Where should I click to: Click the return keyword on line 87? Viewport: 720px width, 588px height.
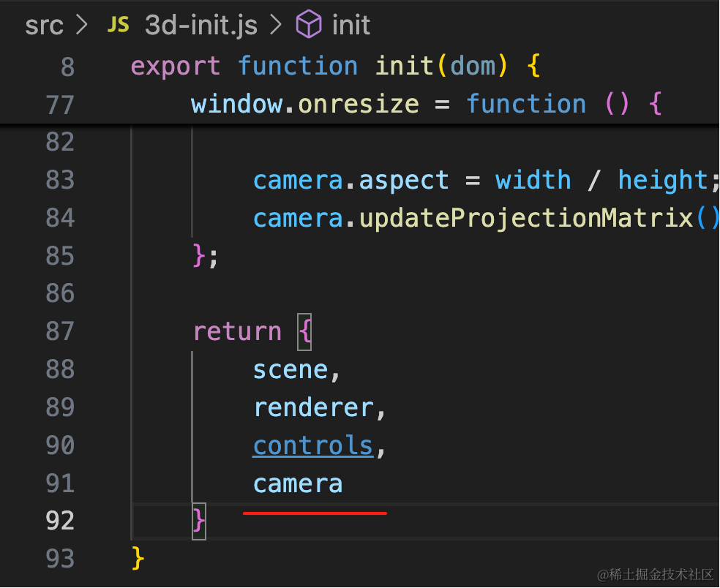point(237,332)
